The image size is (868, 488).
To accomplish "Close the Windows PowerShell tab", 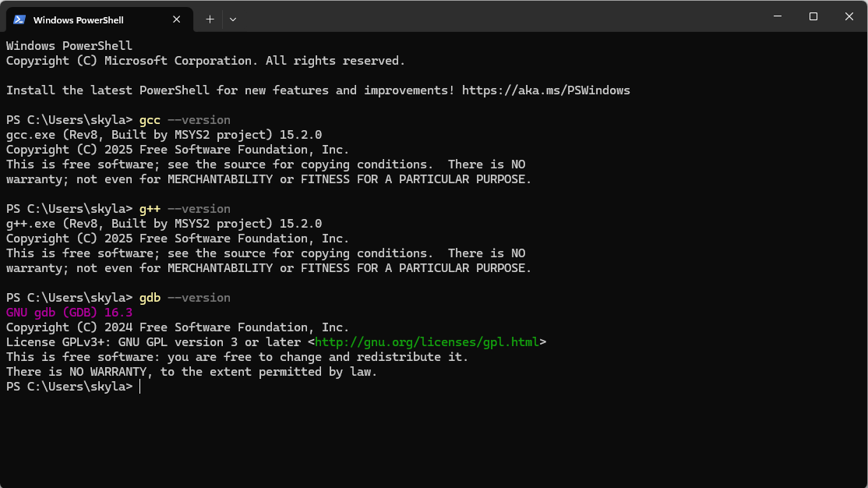I will [x=177, y=19].
